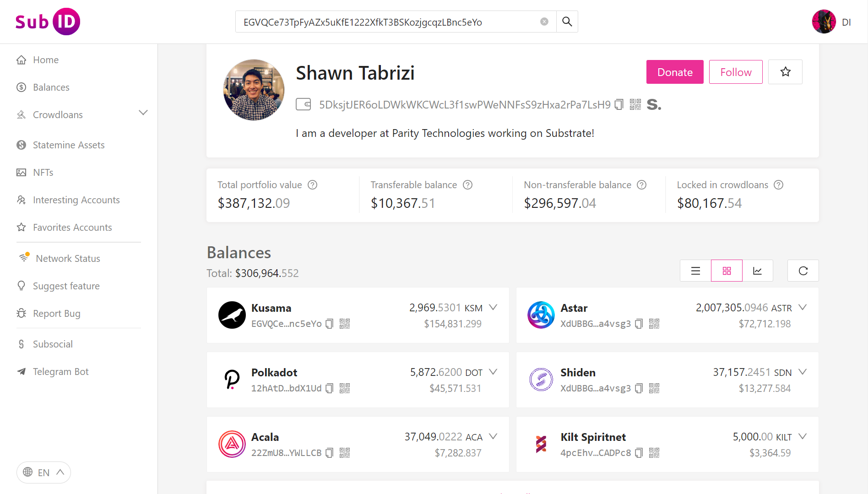
Task: Add account to favorites with star
Action: 785,72
